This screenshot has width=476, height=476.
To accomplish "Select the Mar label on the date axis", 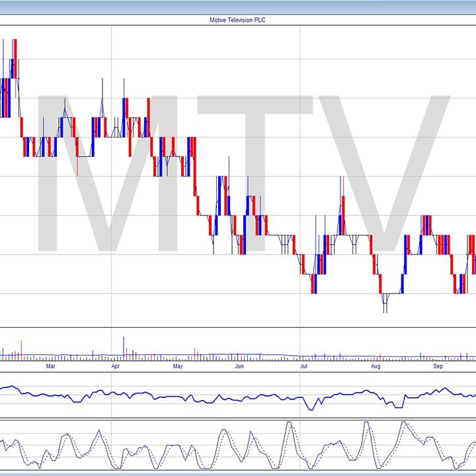I will (50, 365).
